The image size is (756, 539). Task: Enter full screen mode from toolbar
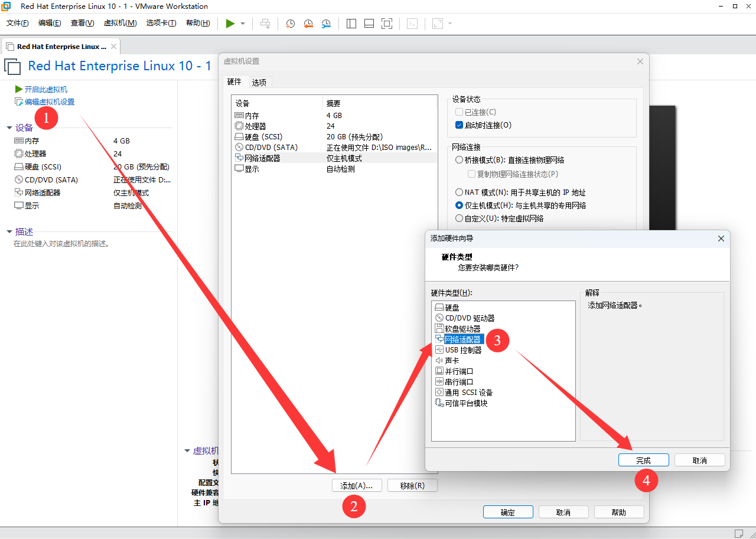pos(387,24)
